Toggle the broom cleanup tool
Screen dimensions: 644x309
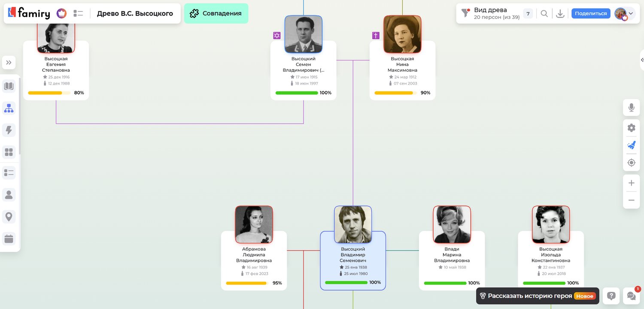(631, 145)
